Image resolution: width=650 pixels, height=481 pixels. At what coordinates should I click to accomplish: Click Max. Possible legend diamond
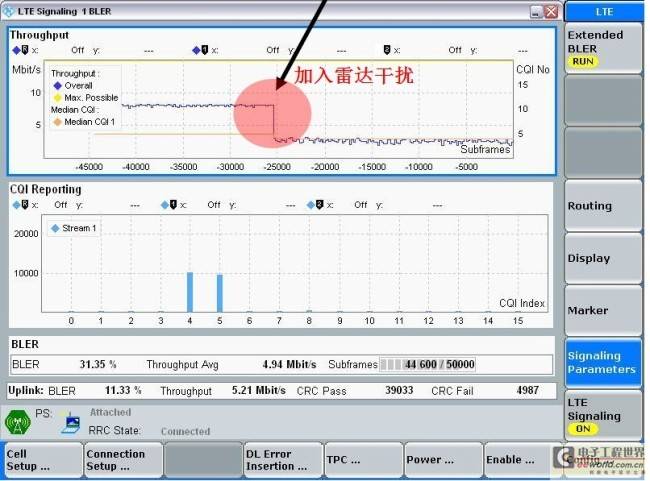pyautogui.click(x=58, y=98)
